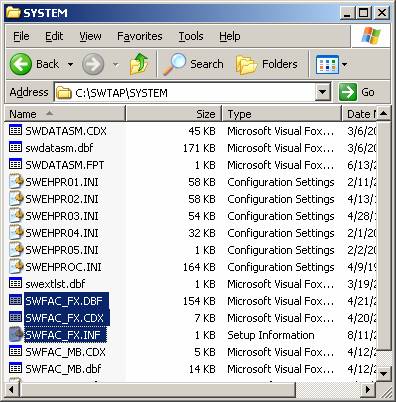Select the swextlst.dbf file icon
The image size is (396, 402).
click(x=15, y=283)
